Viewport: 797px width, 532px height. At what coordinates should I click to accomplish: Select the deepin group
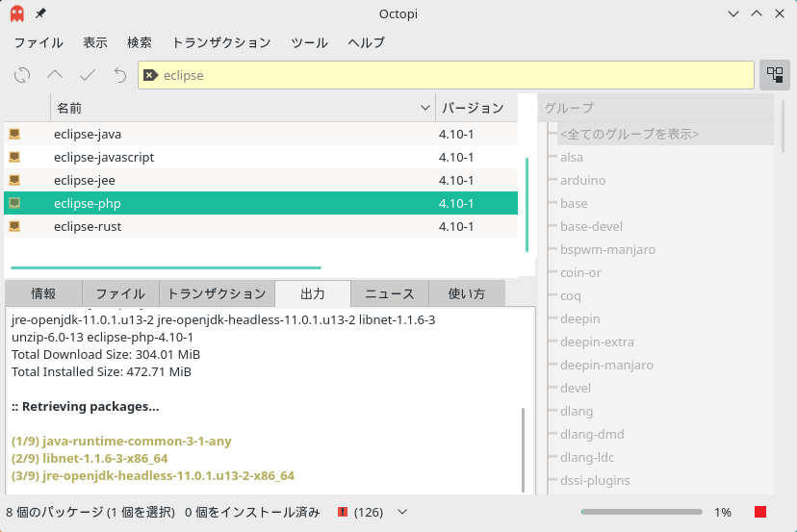point(580,318)
